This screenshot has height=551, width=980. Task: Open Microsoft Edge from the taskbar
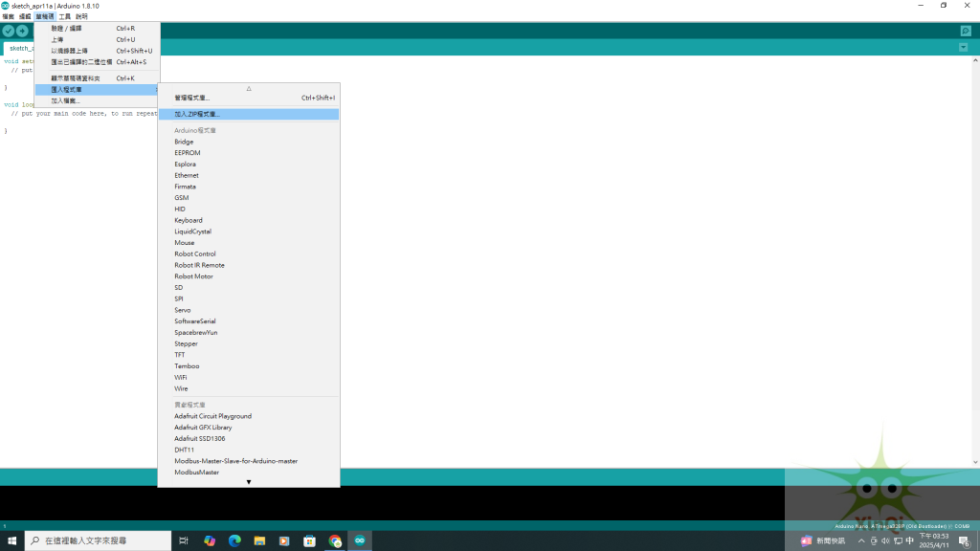click(234, 541)
